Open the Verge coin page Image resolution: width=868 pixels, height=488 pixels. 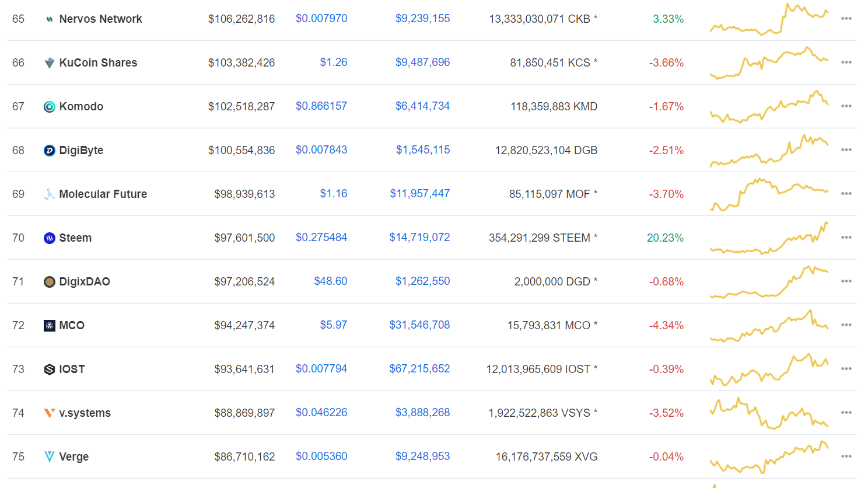click(73, 456)
